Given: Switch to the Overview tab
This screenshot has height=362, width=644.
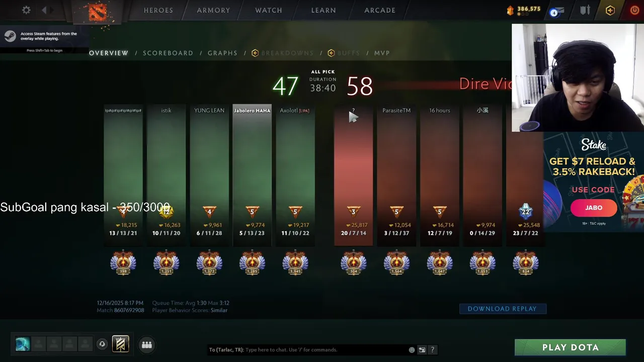Looking at the screenshot, I should pyautogui.click(x=109, y=53).
